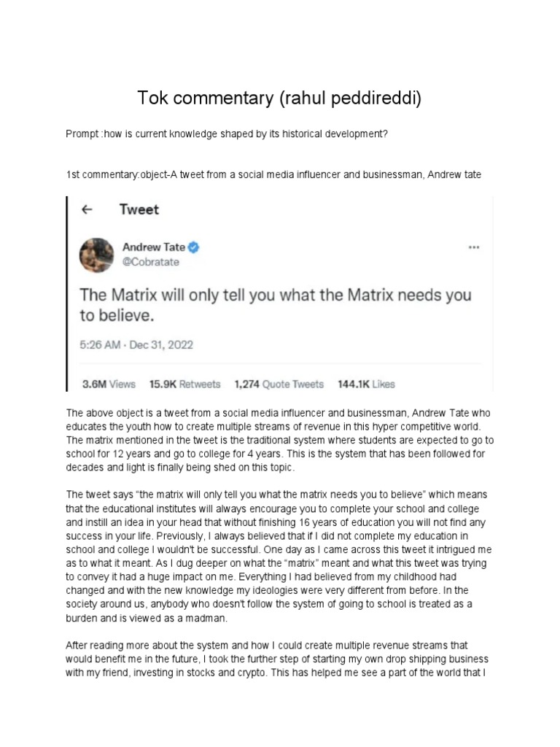Viewport: 560px width, 747px height.
Task: Click the 5:26 AM · Dec 31, 2022 timestamp
Action: click(136, 345)
